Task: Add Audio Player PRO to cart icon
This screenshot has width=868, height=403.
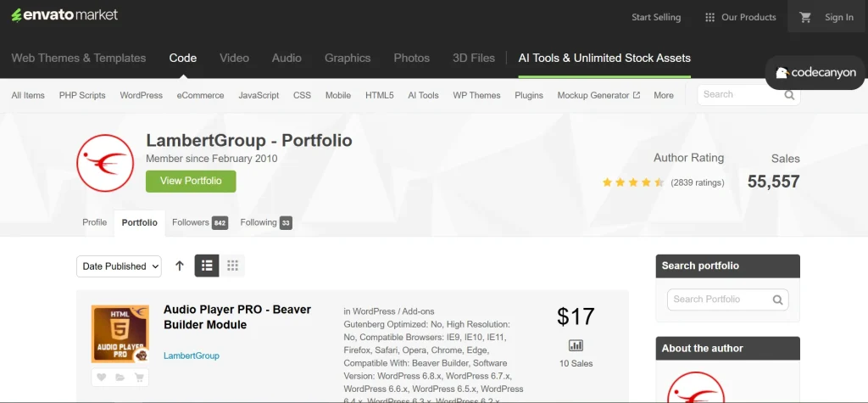Action: pos(139,377)
